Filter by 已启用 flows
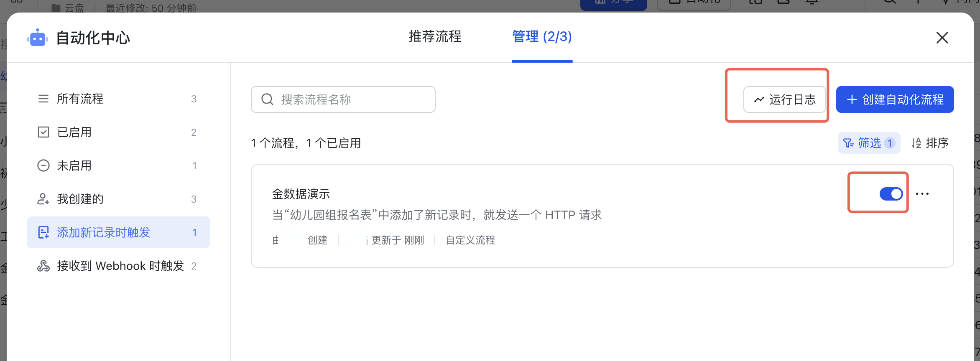 tap(118, 132)
